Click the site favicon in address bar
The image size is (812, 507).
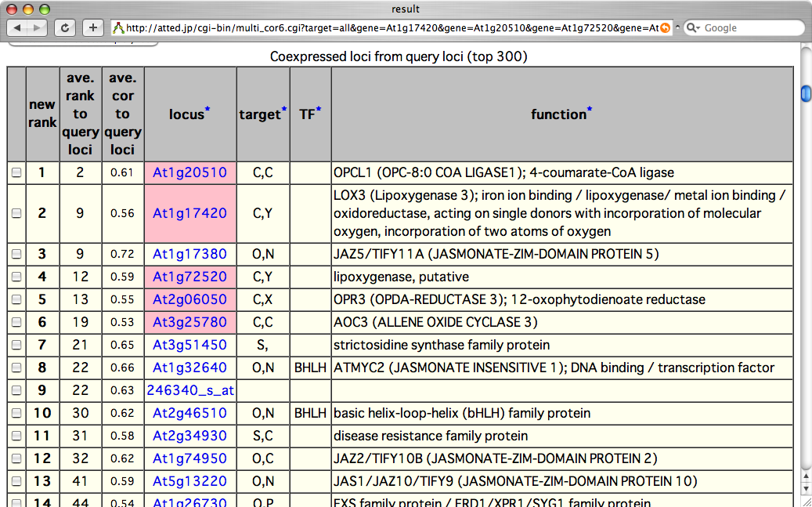pyautogui.click(x=118, y=28)
